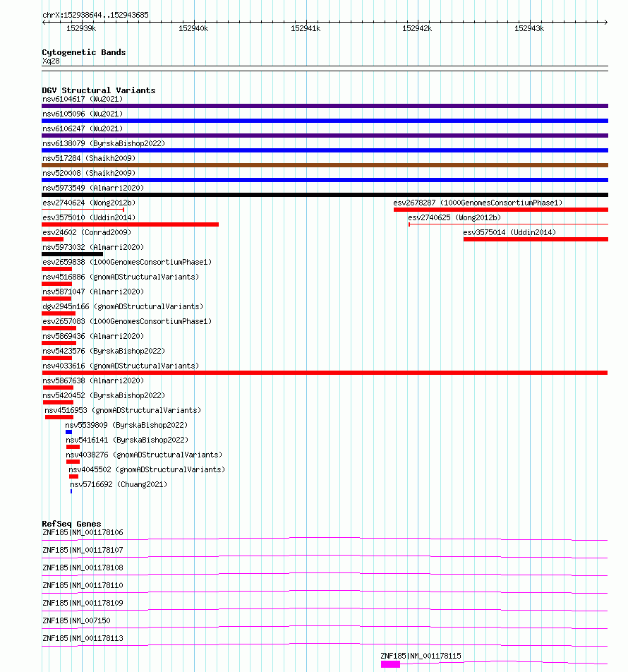Viewport: 628px width, 672px height.
Task: Click nsv6138079 (ByrskaBishop2022) label
Action: [x=104, y=143]
